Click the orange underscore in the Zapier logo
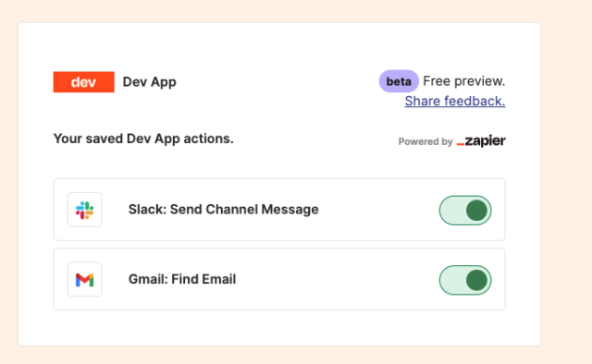592x364 pixels. pos(461,144)
